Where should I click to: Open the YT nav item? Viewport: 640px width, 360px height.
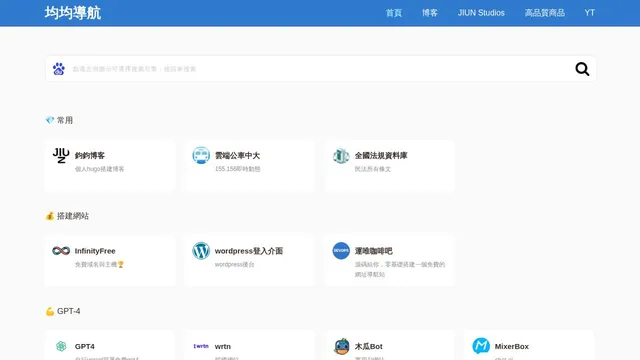[589, 13]
